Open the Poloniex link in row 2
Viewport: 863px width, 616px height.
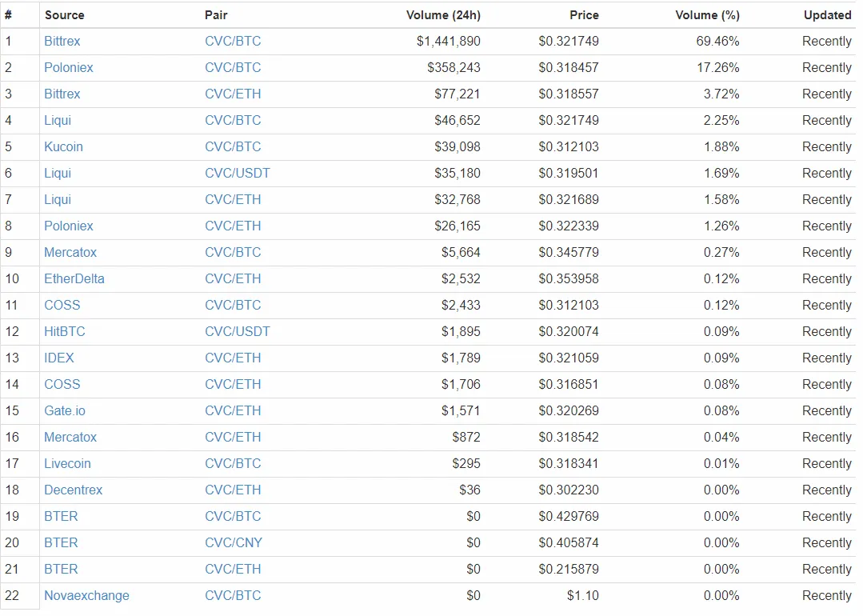(69, 68)
